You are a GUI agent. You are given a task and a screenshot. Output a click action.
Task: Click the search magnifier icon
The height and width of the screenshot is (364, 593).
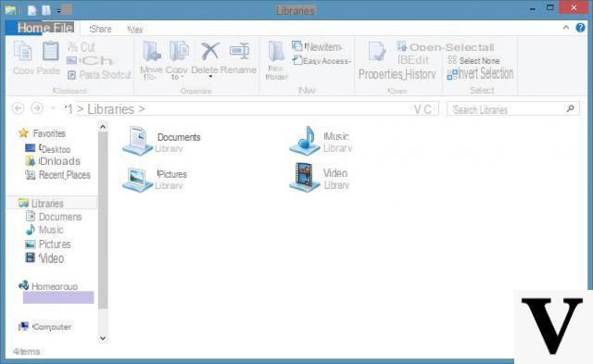click(x=571, y=109)
